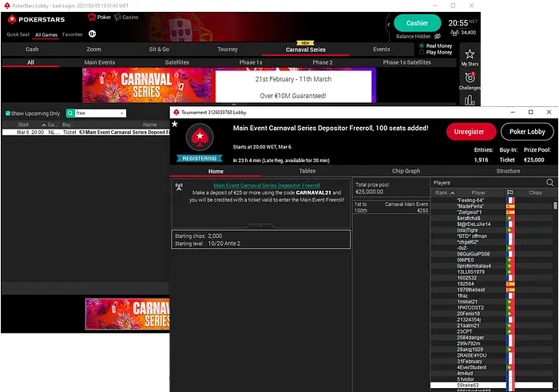Select the Satellites sub-tab
Image resolution: width=559 pixels, height=392 pixels.
pyautogui.click(x=176, y=62)
